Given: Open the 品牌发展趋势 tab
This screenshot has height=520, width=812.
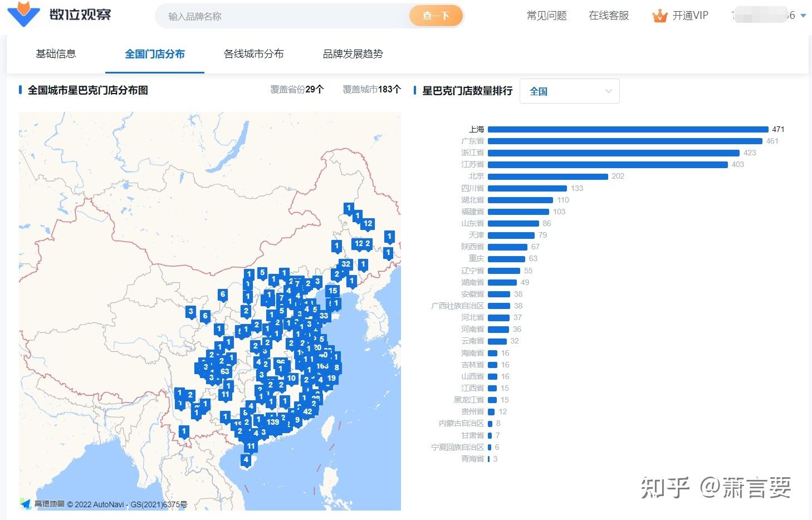Looking at the screenshot, I should (353, 54).
